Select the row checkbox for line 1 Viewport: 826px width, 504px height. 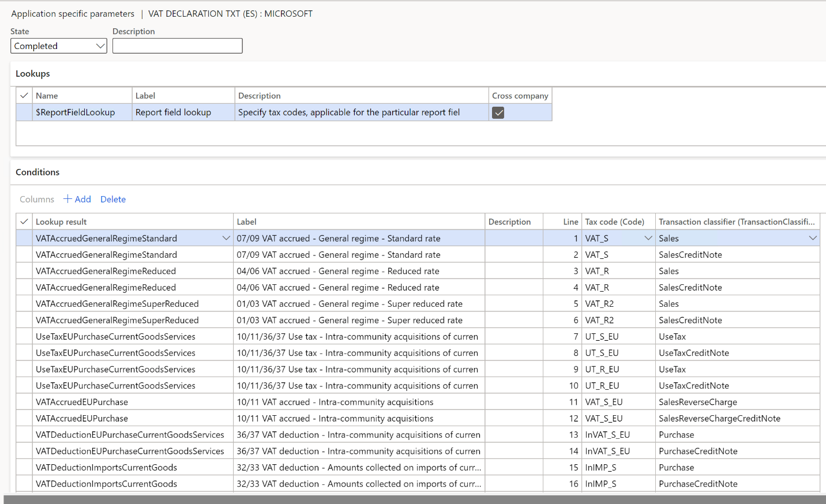pyautogui.click(x=24, y=238)
